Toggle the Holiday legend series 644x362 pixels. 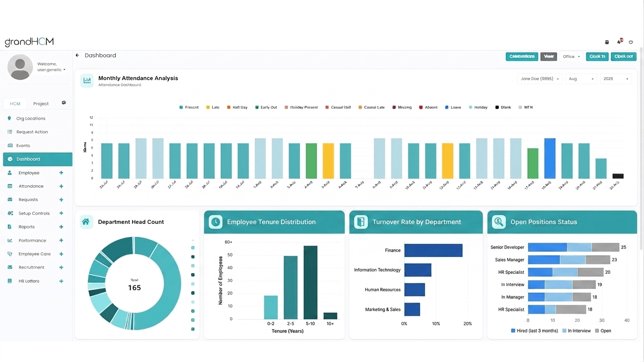point(478,107)
